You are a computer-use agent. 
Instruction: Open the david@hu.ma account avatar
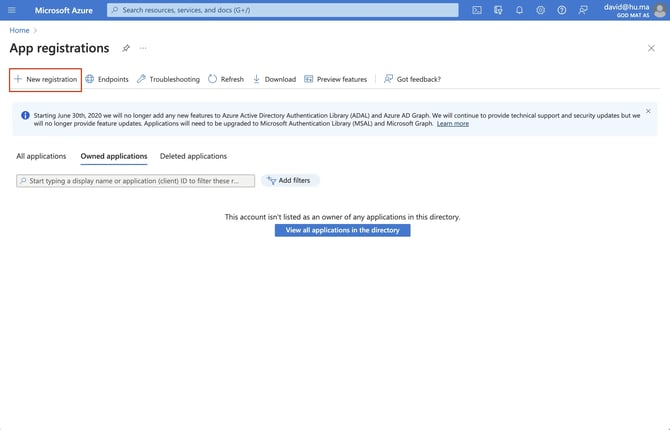pyautogui.click(x=660, y=10)
